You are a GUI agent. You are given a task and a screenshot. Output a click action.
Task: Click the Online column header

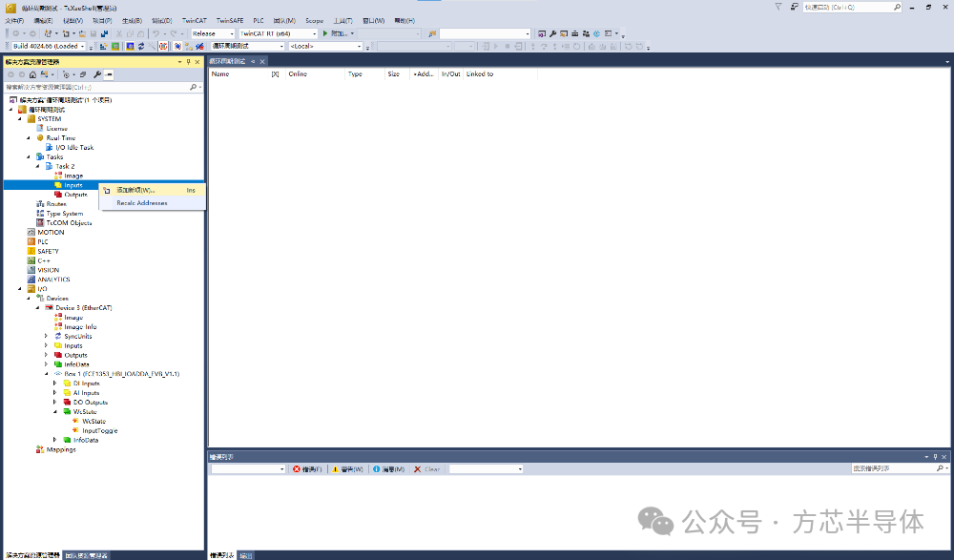(x=298, y=74)
